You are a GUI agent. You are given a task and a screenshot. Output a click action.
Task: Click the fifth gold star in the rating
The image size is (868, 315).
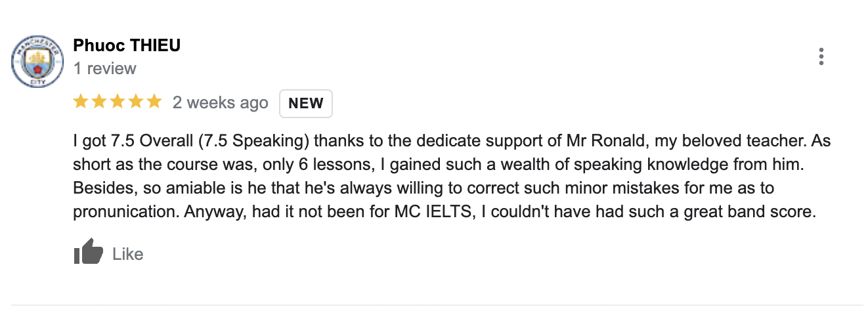(154, 102)
